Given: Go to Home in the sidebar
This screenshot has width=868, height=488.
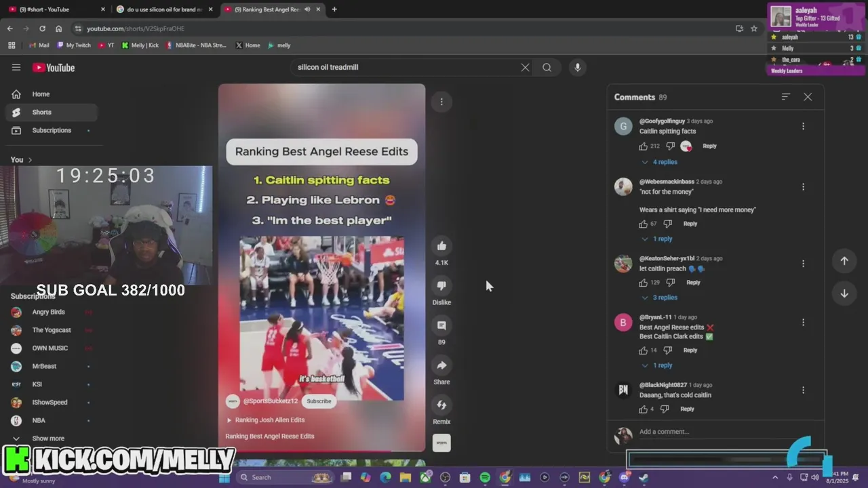Looking at the screenshot, I should 51,94.
